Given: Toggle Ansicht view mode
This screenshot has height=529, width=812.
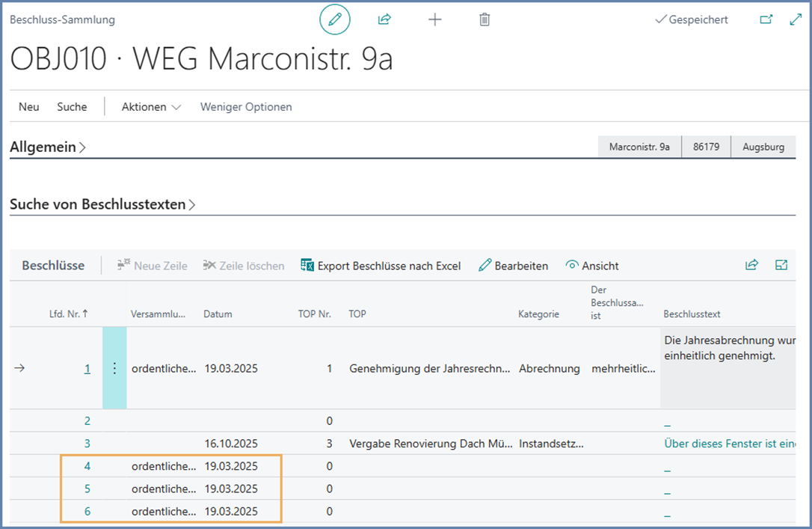Looking at the screenshot, I should pos(592,266).
